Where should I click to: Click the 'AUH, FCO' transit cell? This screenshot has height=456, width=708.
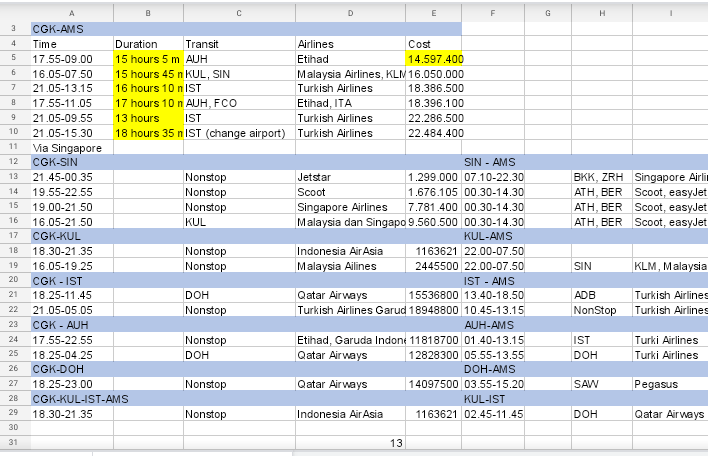click(x=239, y=103)
